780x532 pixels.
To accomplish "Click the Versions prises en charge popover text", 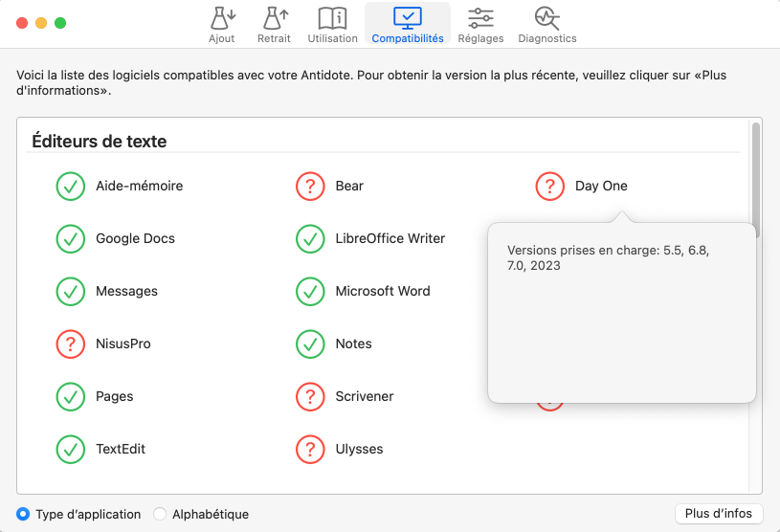I will pyautogui.click(x=608, y=257).
